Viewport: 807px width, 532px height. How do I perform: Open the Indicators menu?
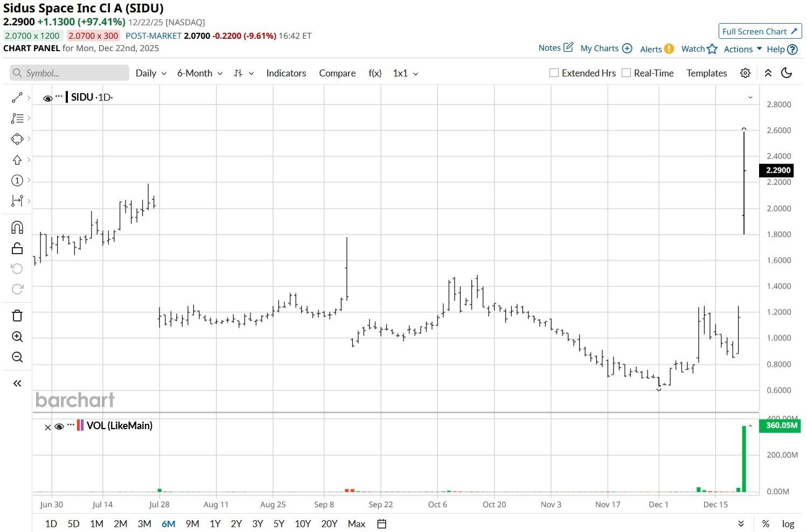click(286, 73)
